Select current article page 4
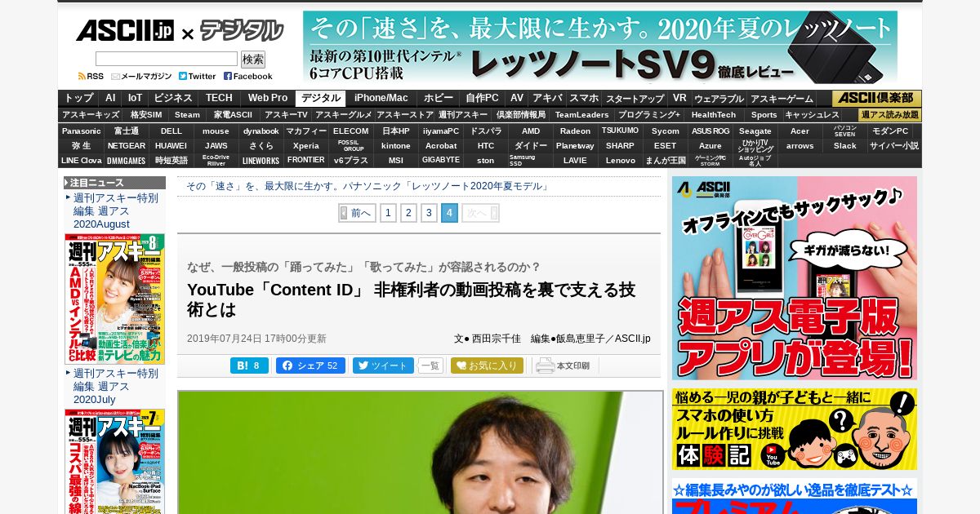The width and height of the screenshot is (980, 514). (449, 213)
